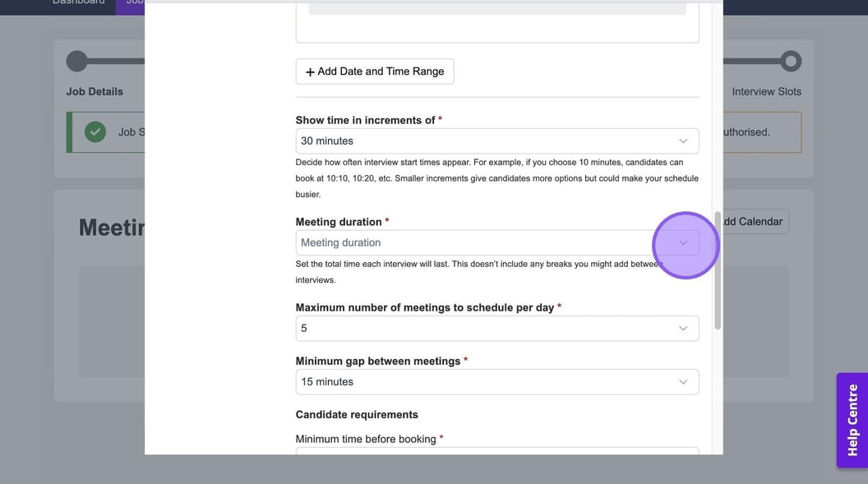
Task: Click the Interview Slots step circle
Action: point(791,61)
